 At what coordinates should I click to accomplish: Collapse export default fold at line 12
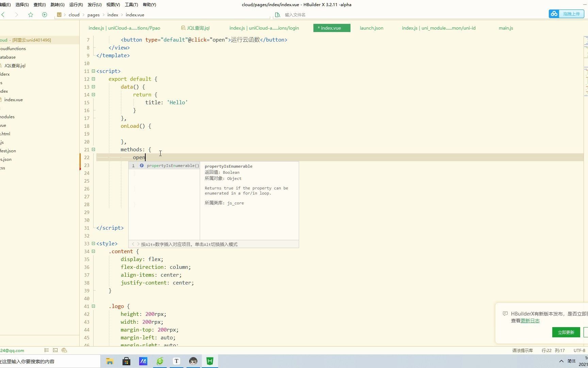click(93, 79)
